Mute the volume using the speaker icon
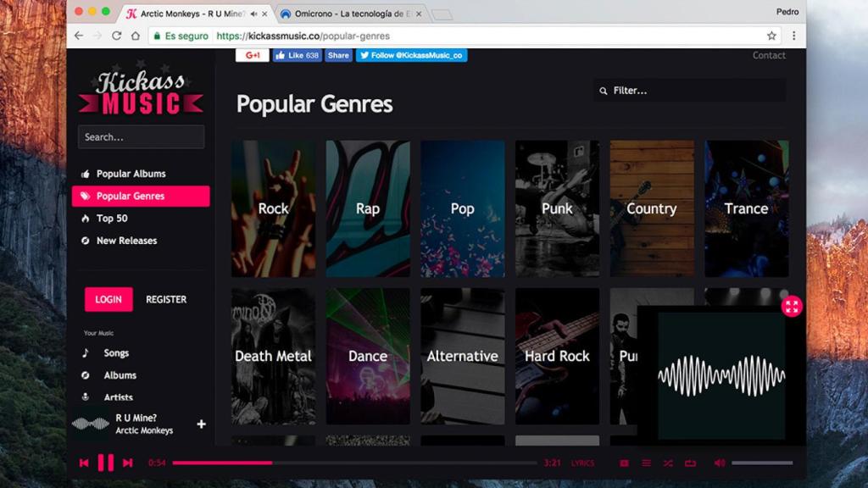The image size is (868, 488). (719, 463)
